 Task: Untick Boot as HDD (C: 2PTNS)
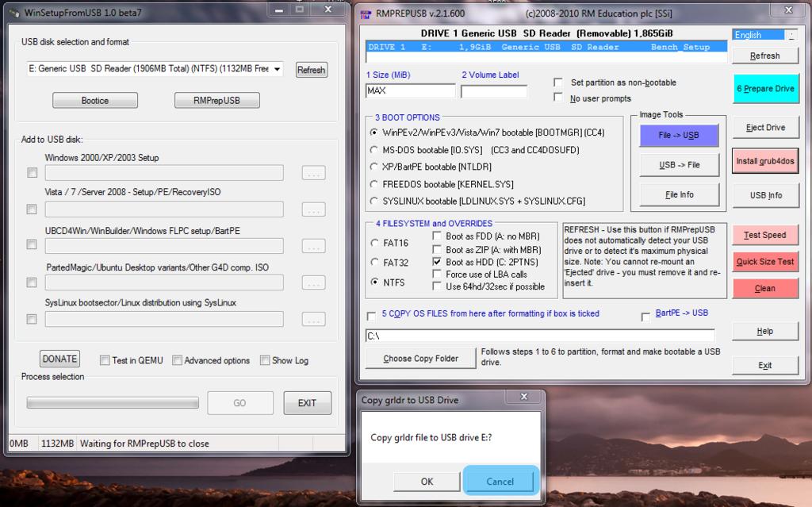(437, 262)
